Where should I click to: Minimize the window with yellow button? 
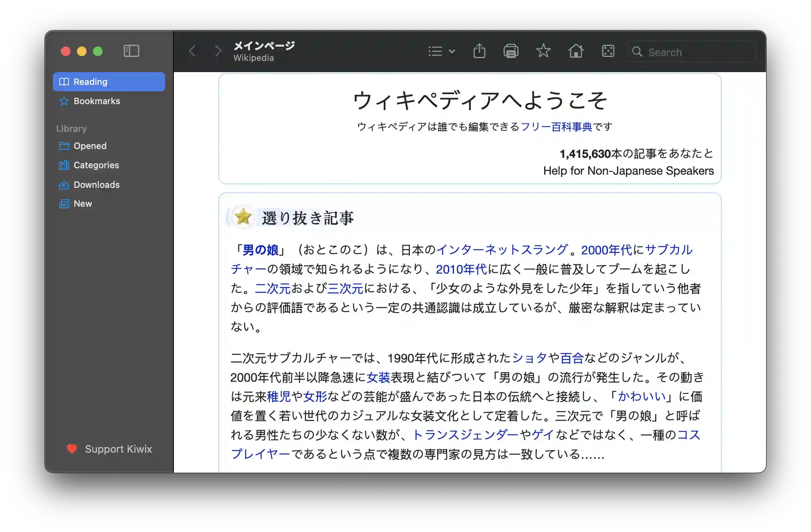tap(82, 51)
